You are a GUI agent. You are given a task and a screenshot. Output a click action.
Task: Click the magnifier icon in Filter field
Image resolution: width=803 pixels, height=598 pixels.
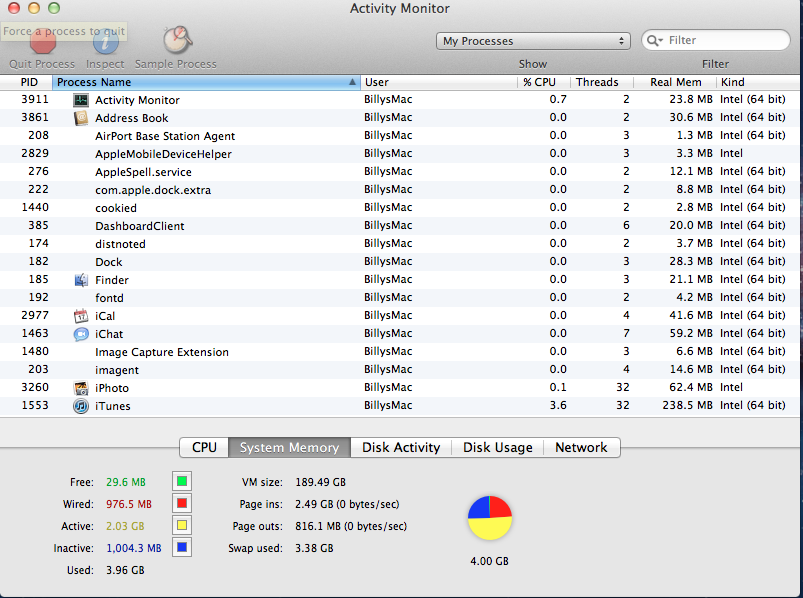(x=654, y=40)
